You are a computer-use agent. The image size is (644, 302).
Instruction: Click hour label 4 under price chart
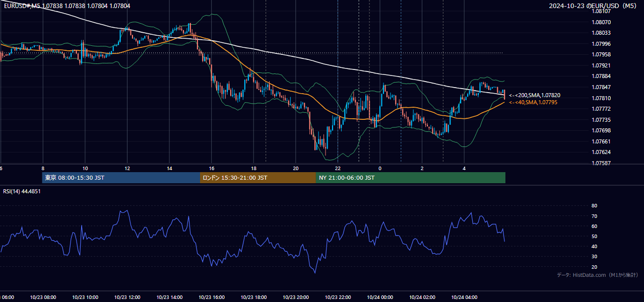464,168
